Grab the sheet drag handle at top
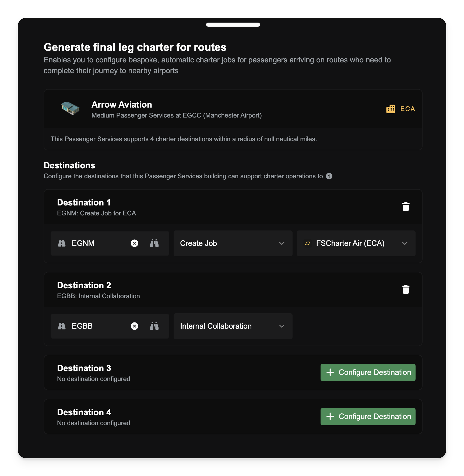This screenshot has width=464, height=476. [233, 25]
